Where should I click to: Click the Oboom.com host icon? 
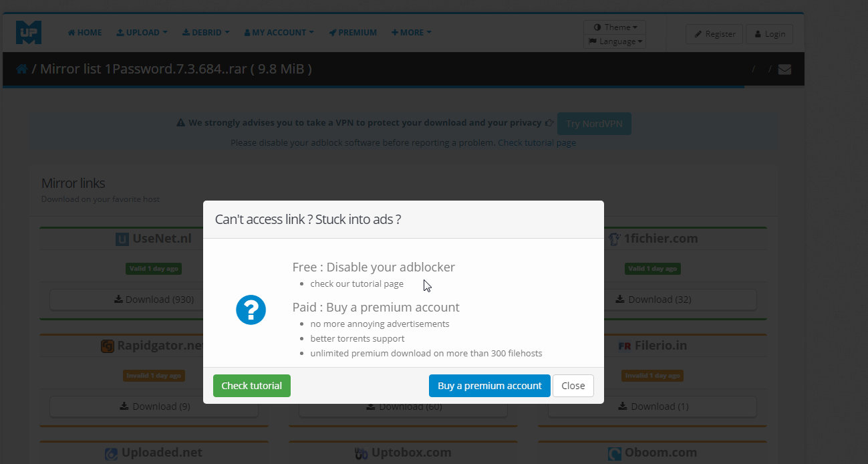[x=615, y=453]
